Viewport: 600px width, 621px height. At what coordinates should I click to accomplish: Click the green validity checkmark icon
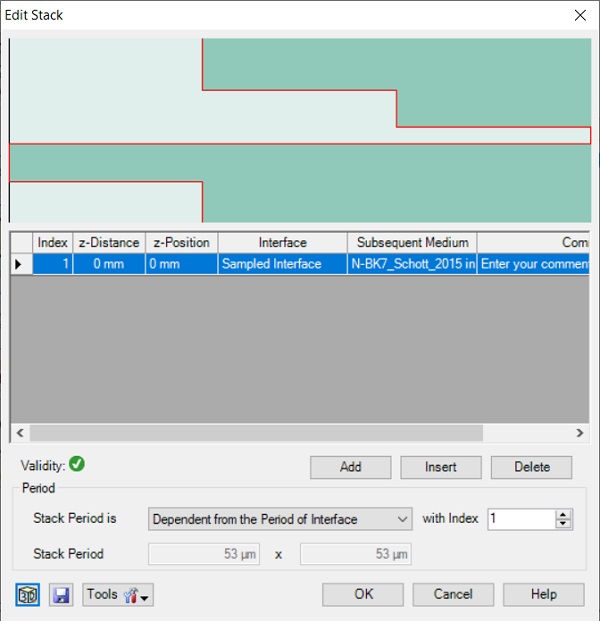pyautogui.click(x=77, y=464)
